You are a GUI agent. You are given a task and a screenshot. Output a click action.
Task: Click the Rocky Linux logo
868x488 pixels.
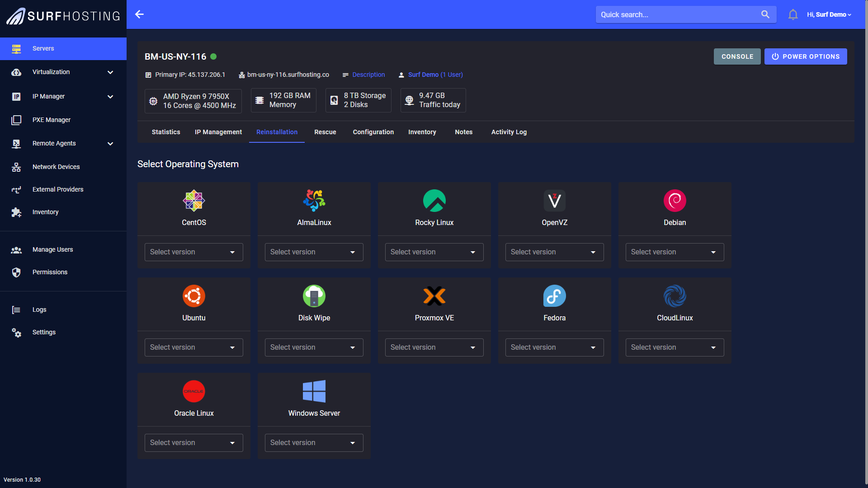click(434, 201)
